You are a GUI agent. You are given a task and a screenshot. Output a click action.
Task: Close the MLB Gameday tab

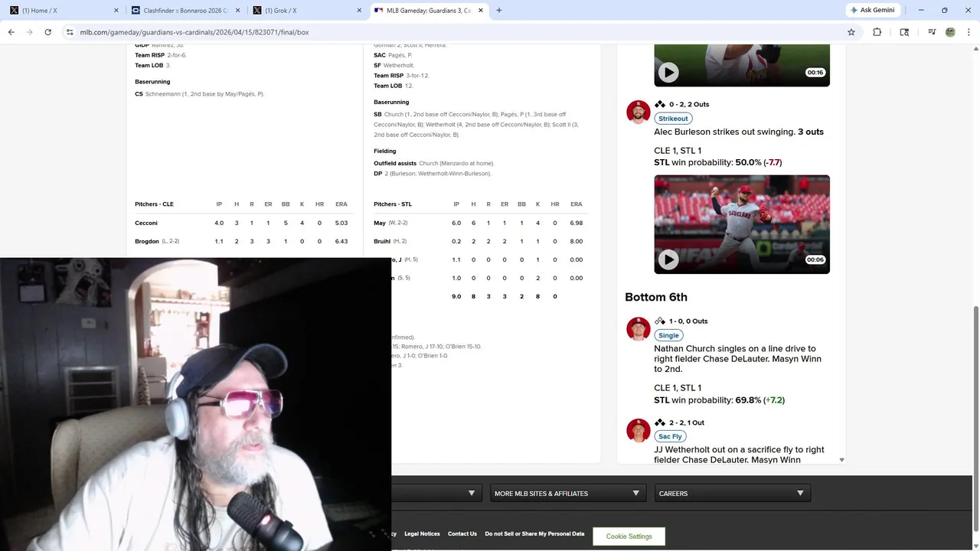coord(482,11)
